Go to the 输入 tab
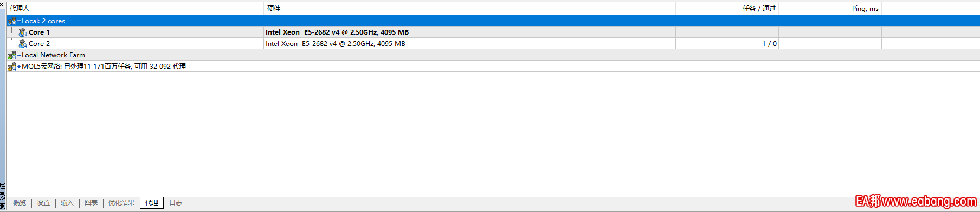The image size is (980, 212). click(x=67, y=203)
